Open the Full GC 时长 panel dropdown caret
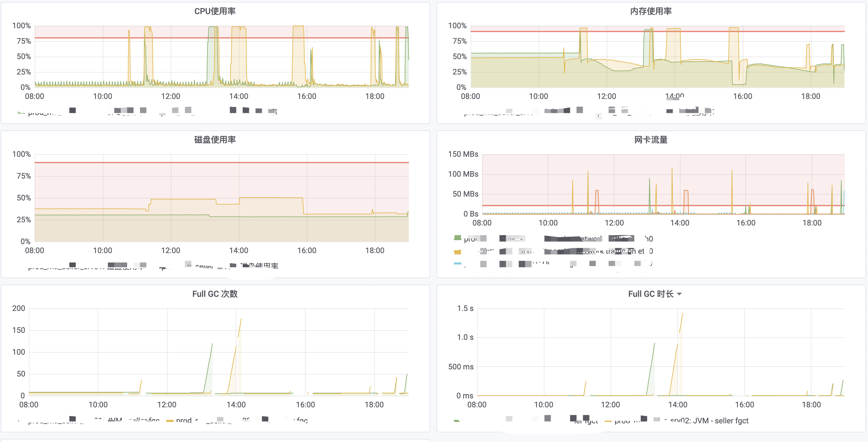 coord(679,294)
